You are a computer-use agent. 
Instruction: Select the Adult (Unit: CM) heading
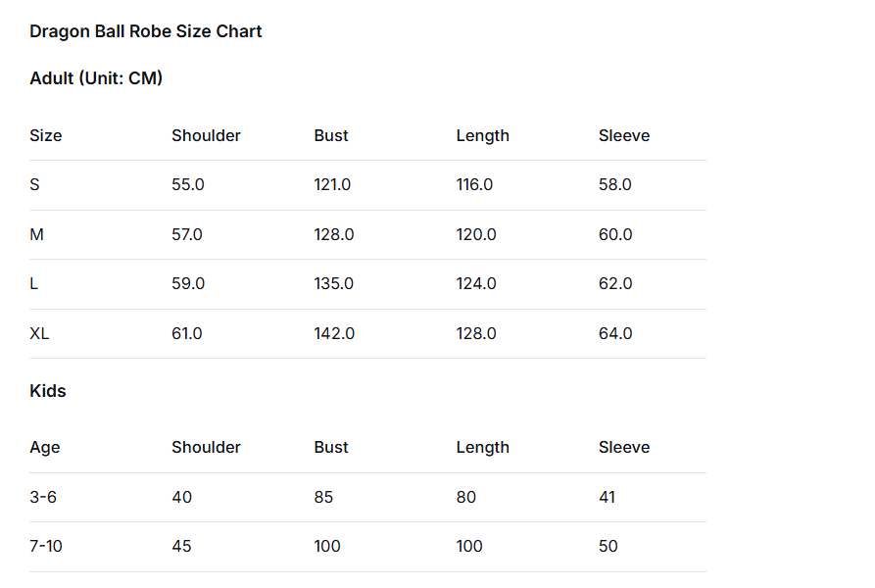(x=96, y=78)
